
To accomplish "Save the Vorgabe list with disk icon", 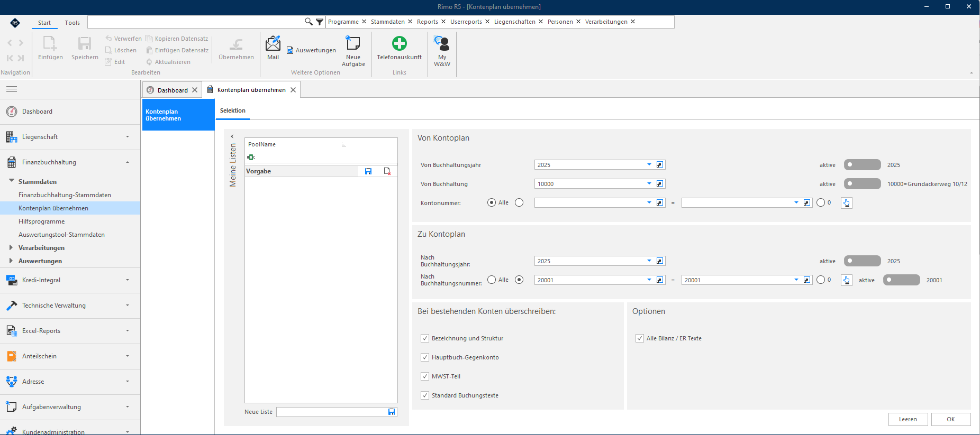I will pos(368,171).
